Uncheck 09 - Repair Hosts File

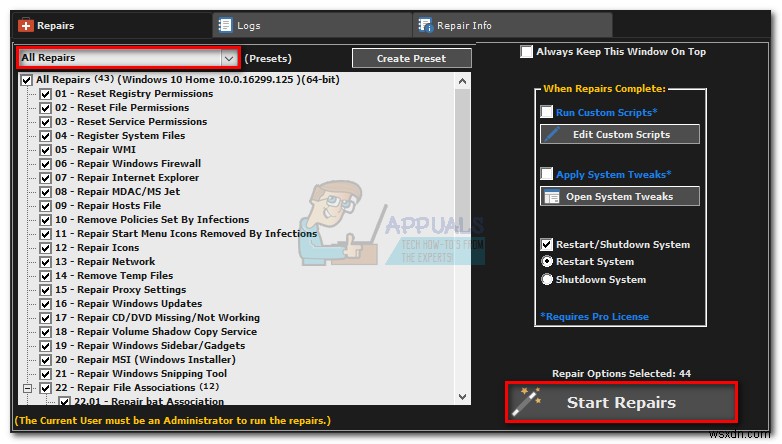click(45, 206)
